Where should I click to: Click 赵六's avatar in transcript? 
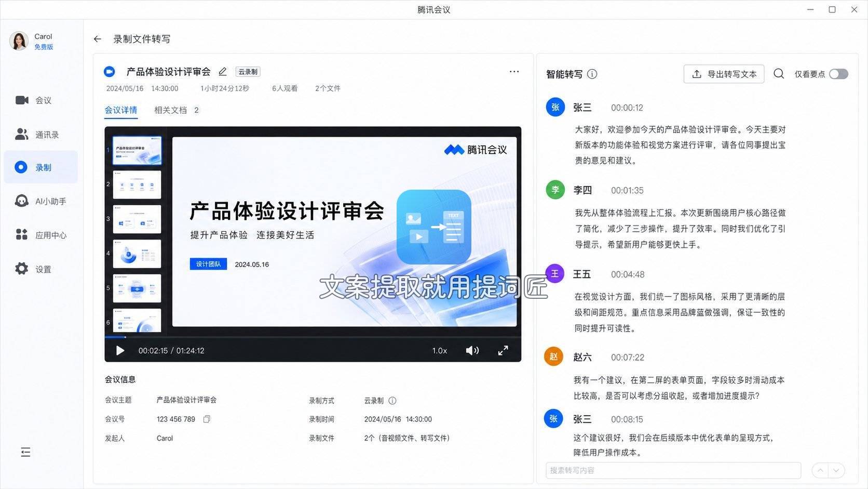[553, 356]
